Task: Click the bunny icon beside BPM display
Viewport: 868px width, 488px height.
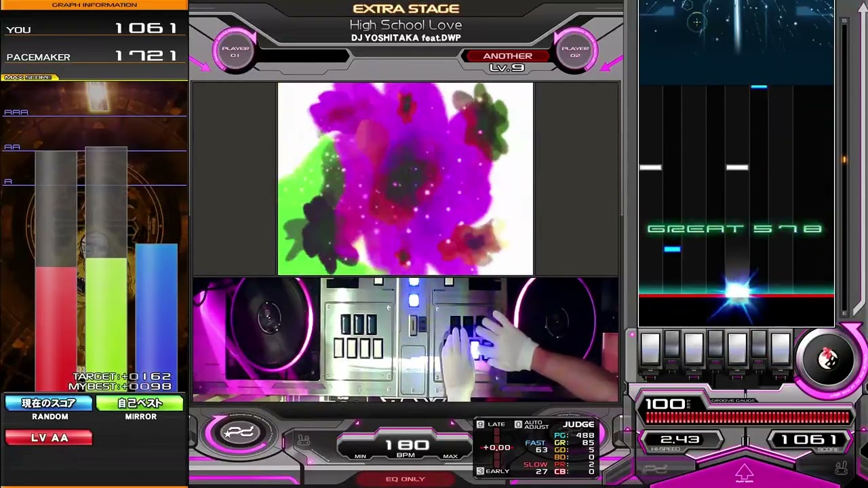Action: point(303,441)
